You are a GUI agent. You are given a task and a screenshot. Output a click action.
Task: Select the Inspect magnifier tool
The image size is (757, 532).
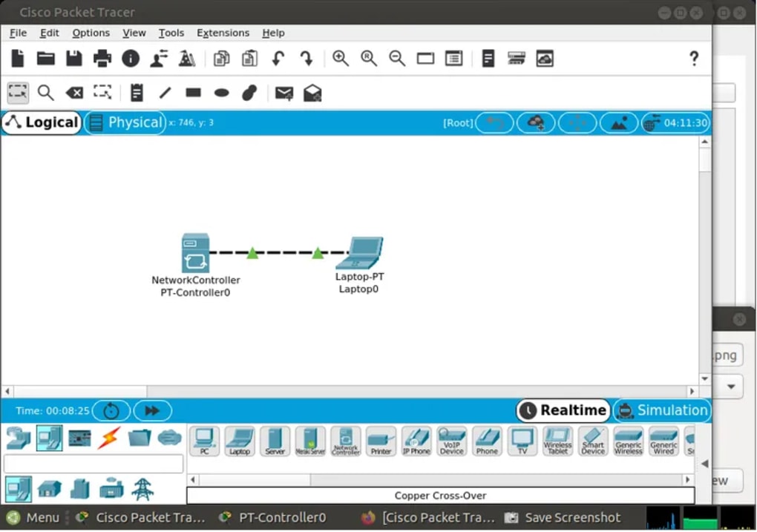click(45, 92)
